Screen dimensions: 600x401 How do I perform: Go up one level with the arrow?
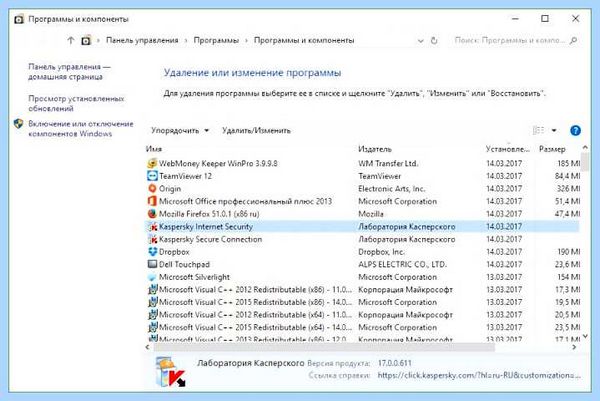[70, 40]
